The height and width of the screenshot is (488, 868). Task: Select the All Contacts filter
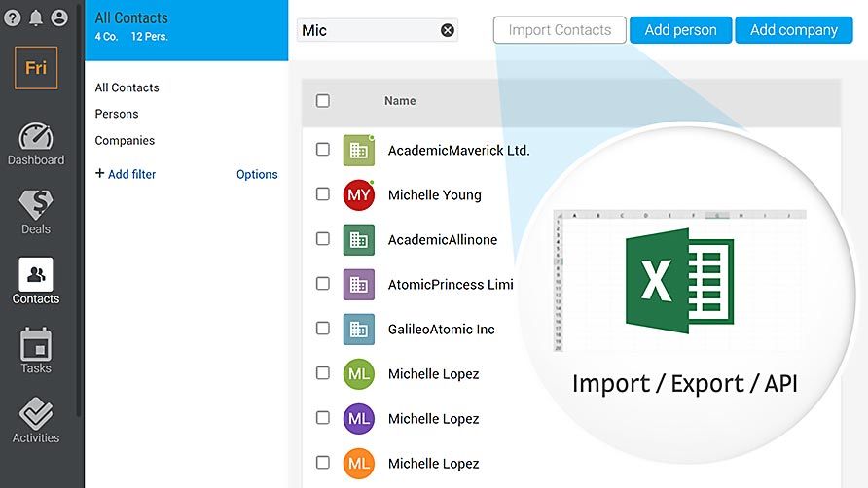(127, 87)
